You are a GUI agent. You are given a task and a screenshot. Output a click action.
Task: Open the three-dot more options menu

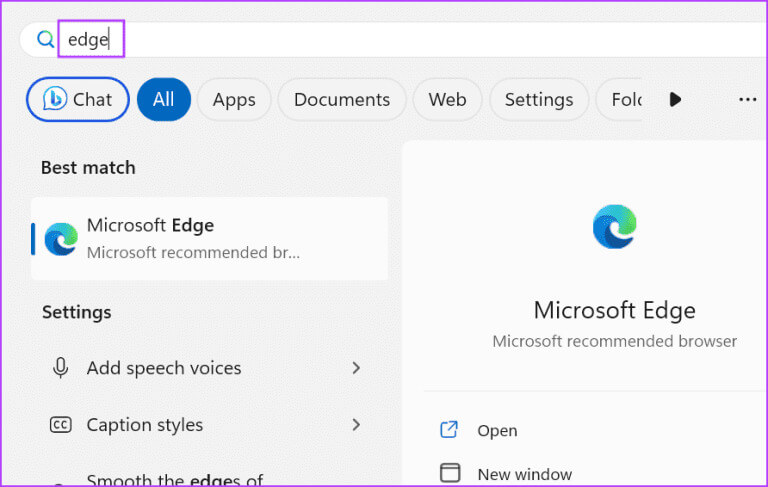point(747,99)
